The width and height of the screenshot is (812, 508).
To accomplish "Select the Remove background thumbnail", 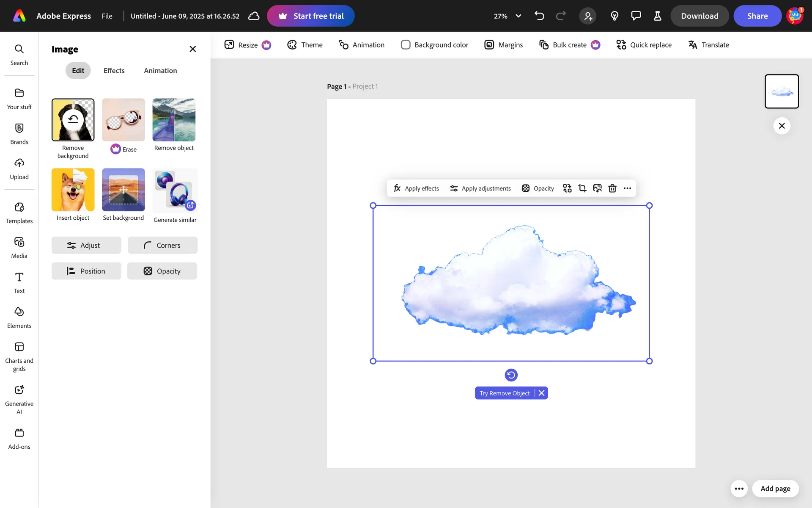I will [x=73, y=120].
